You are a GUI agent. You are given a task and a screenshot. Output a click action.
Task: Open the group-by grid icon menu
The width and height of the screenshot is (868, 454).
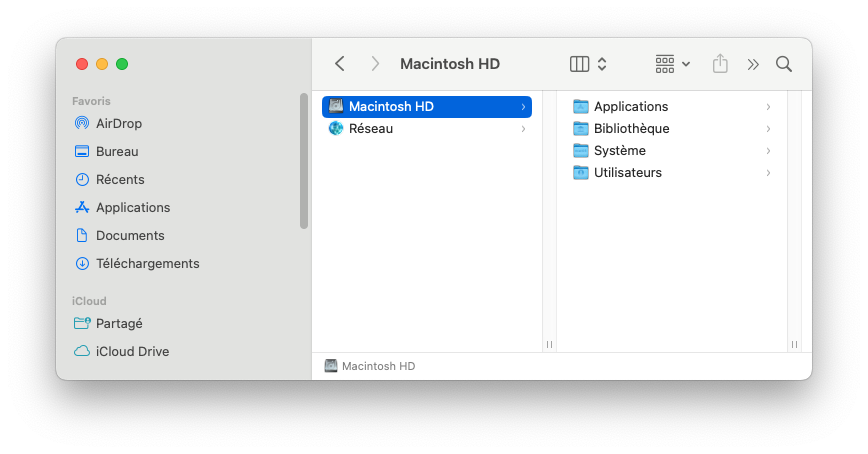672,64
